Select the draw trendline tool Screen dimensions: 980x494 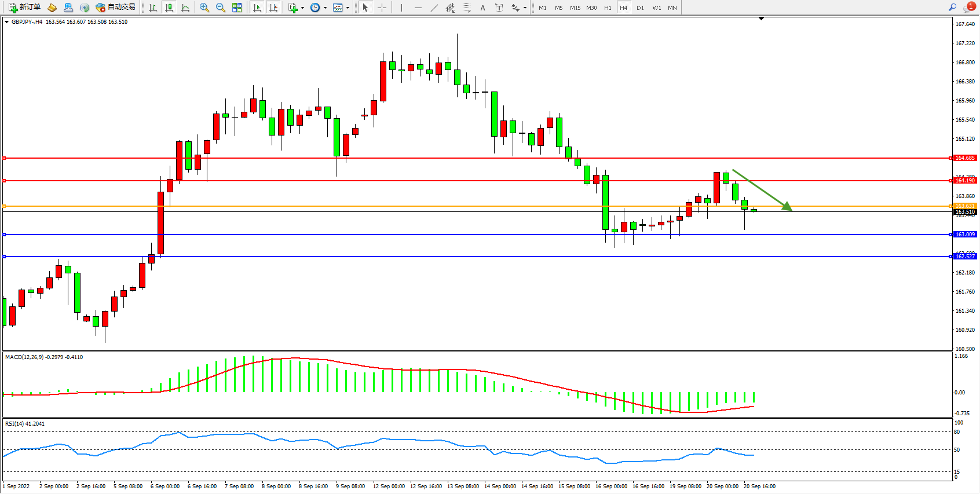point(434,8)
